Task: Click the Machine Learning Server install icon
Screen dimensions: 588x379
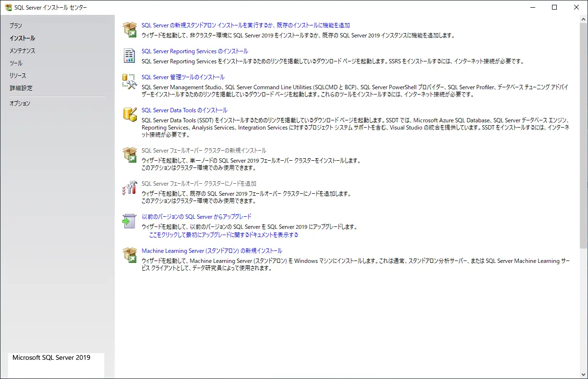Action: click(x=130, y=255)
